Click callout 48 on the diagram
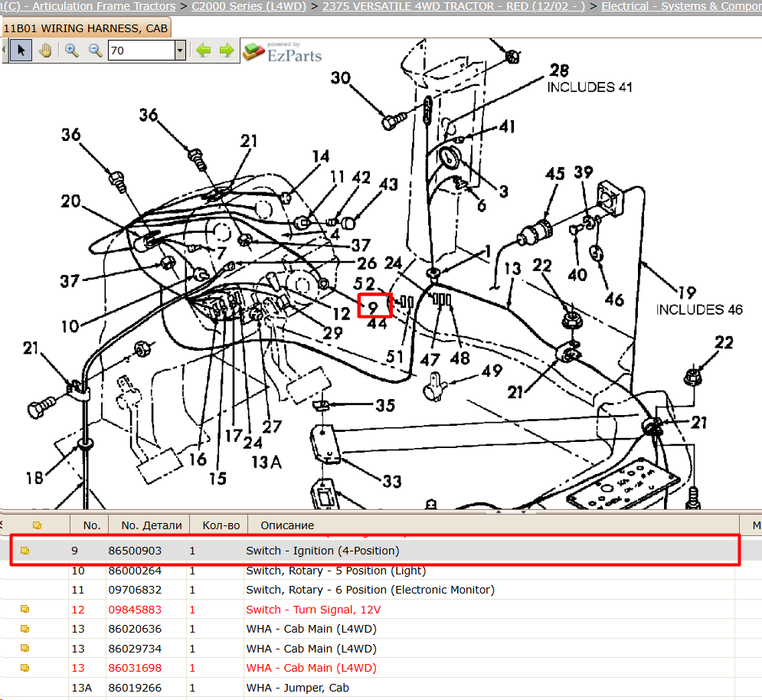Image resolution: width=762 pixels, height=700 pixels. tap(459, 358)
